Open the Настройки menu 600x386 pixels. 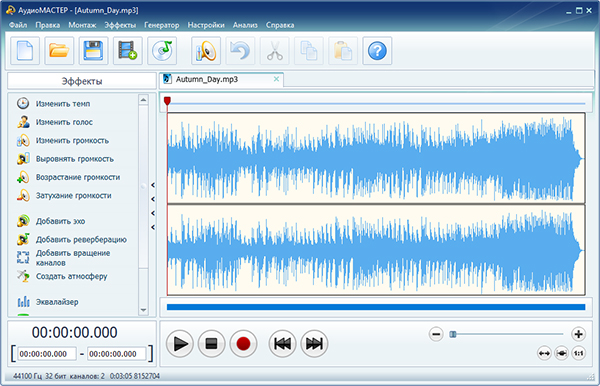tap(206, 25)
